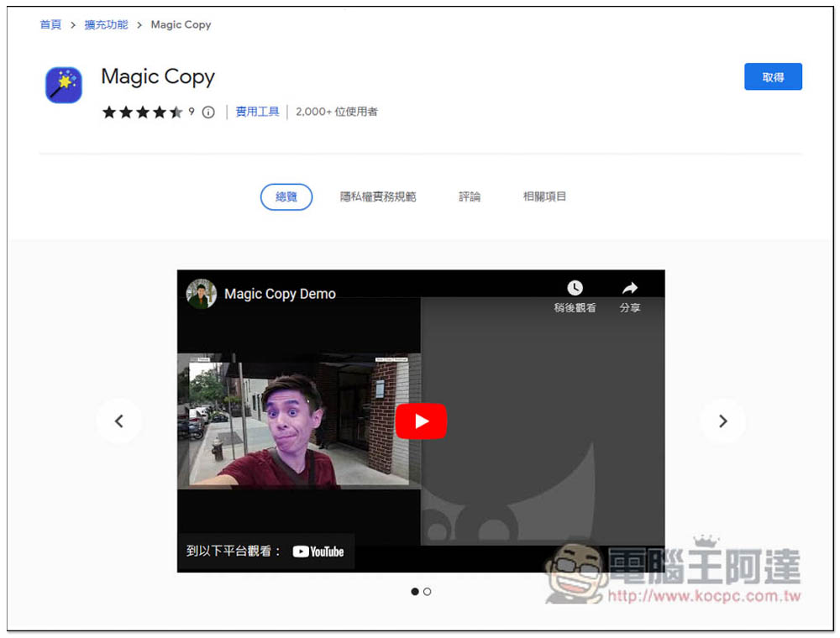Open the rating info icon next to 9
This screenshot has height=638, width=840.
pyautogui.click(x=208, y=112)
